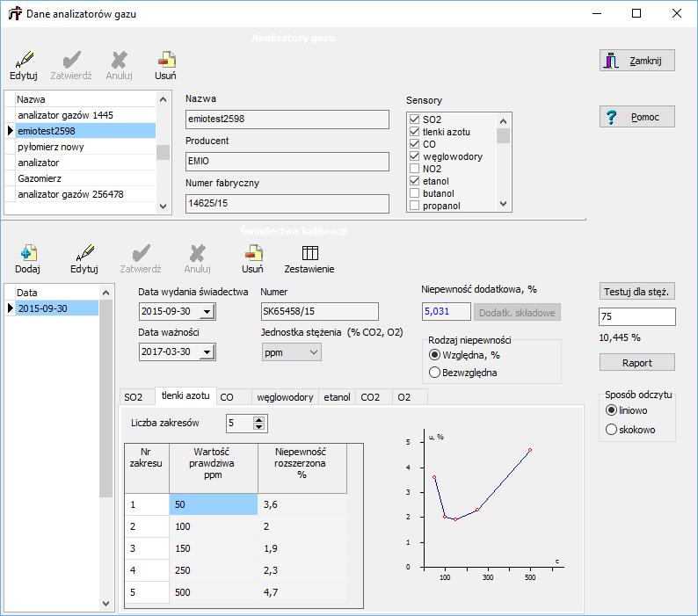
Task: Switch to the tlenki azotu tab
Action: (x=185, y=395)
